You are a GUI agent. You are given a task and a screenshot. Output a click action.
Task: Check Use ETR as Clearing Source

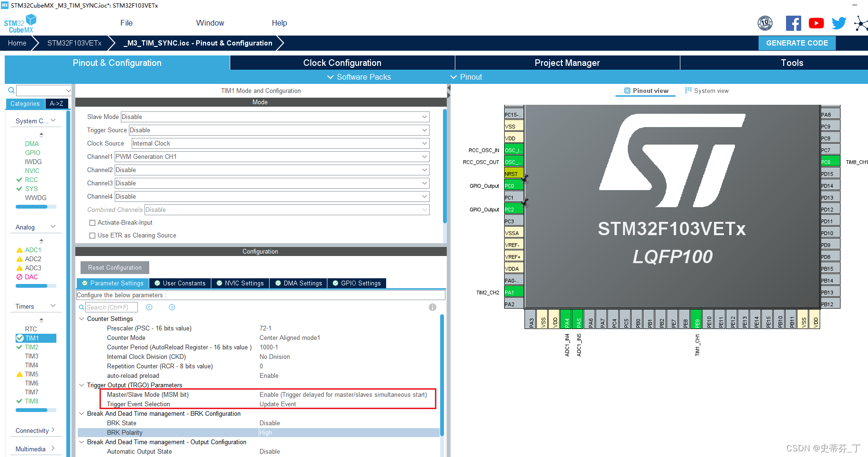tap(92, 235)
